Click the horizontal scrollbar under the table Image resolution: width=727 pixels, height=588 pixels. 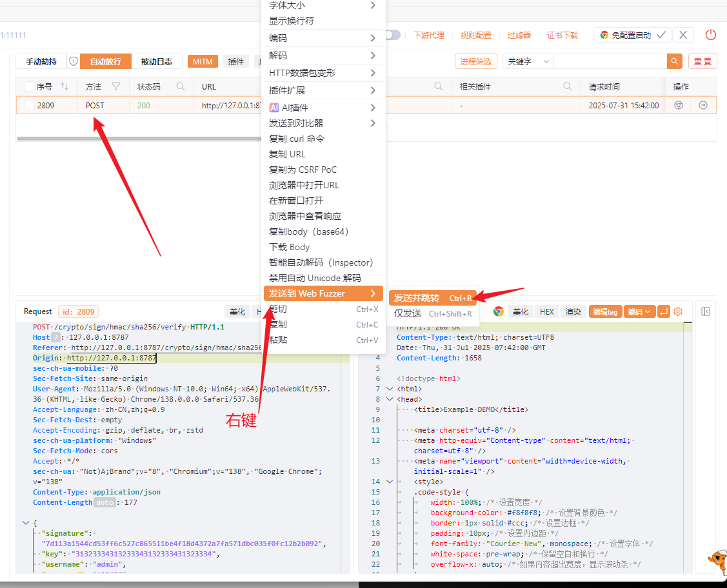[x=139, y=138]
